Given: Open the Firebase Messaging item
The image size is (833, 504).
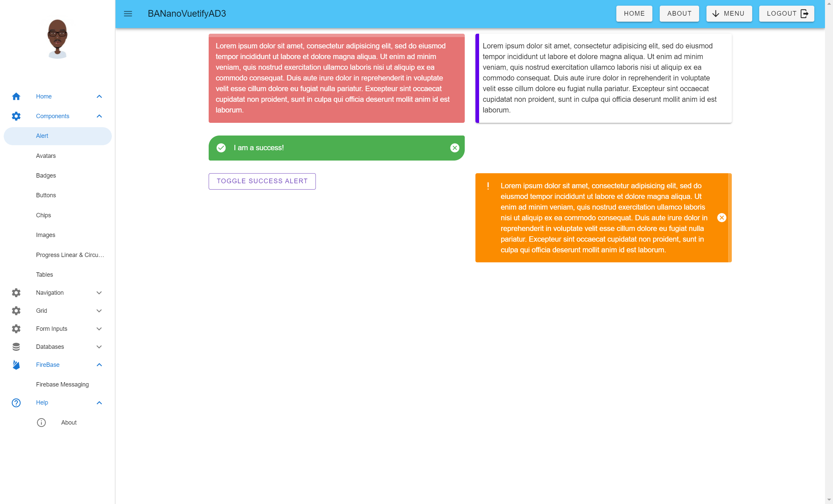Looking at the screenshot, I should pos(62,384).
